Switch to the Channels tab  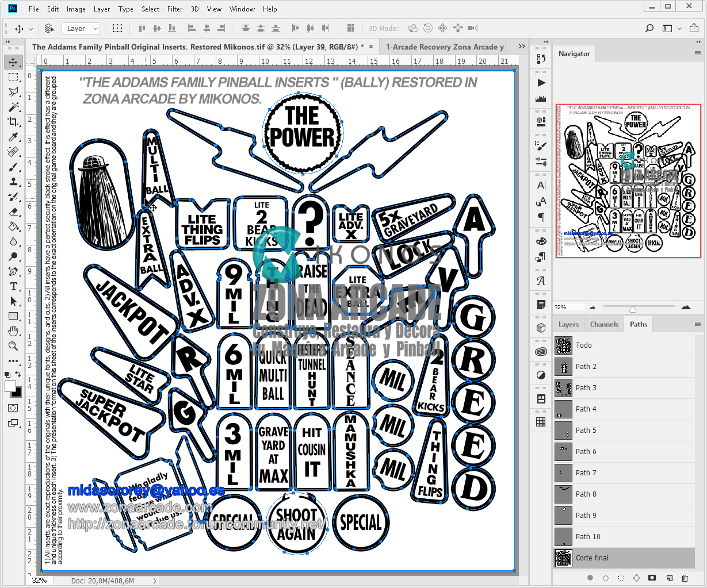604,324
